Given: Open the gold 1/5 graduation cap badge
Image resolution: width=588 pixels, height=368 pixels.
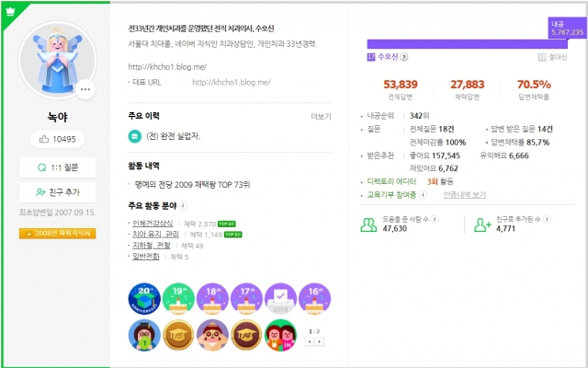Looking at the screenshot, I should coord(178,335).
